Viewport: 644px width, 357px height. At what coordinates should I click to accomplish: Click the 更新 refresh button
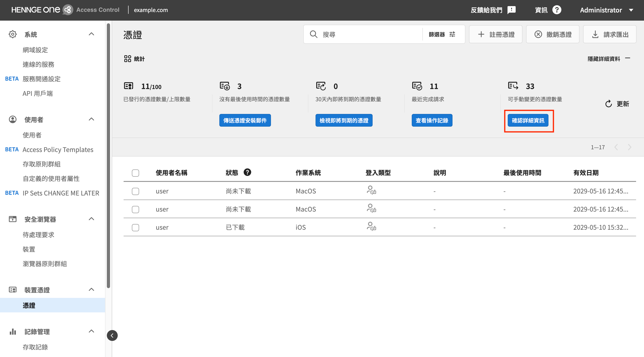tap(617, 104)
